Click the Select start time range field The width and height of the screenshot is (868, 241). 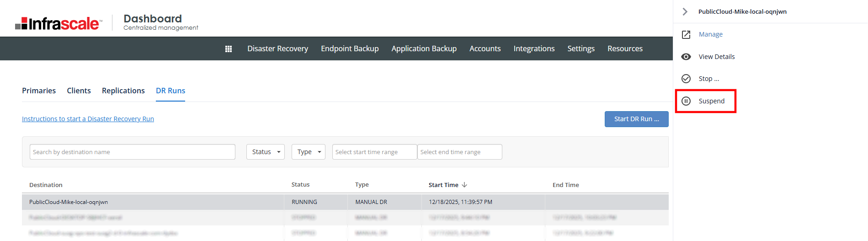tap(374, 152)
